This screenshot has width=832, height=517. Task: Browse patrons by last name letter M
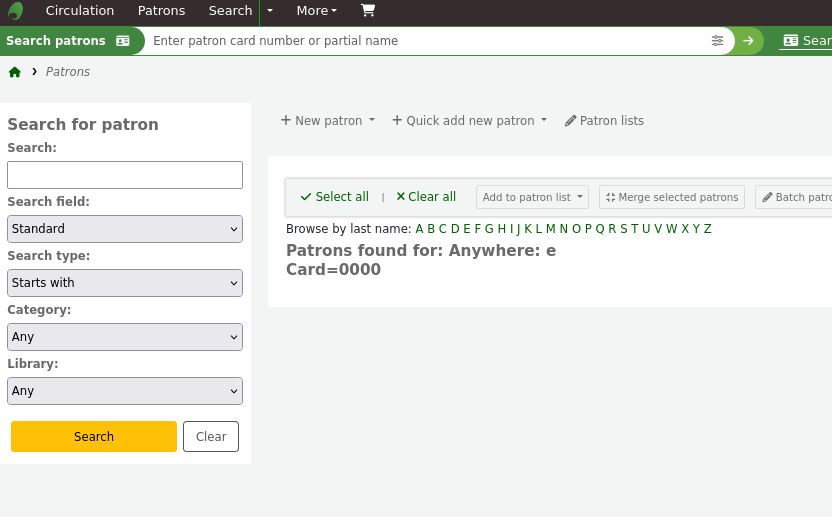click(550, 229)
